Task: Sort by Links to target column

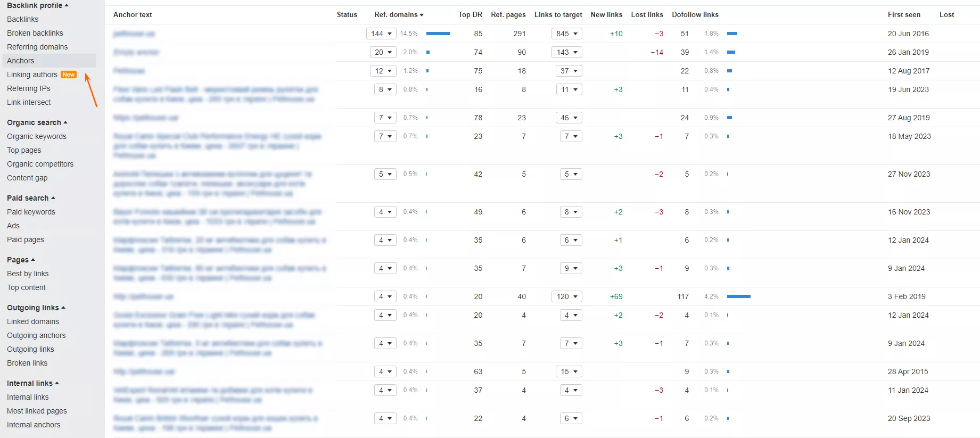Action: click(558, 15)
